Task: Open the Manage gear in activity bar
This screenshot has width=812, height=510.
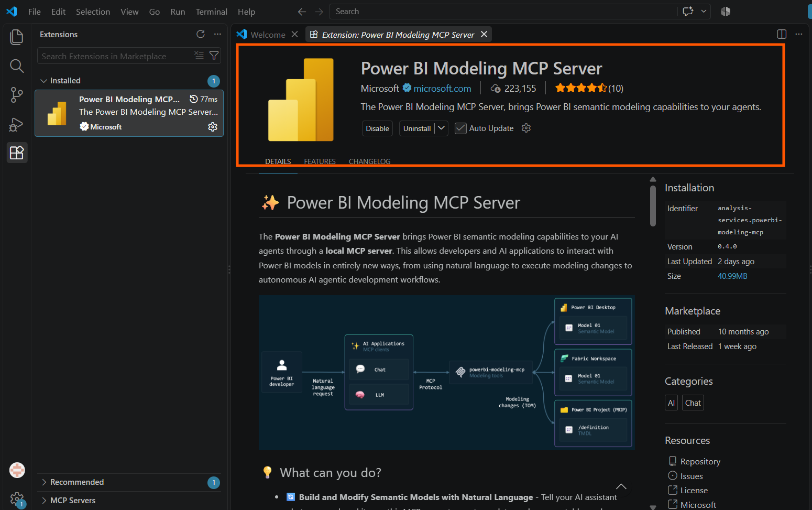Action: 17,499
